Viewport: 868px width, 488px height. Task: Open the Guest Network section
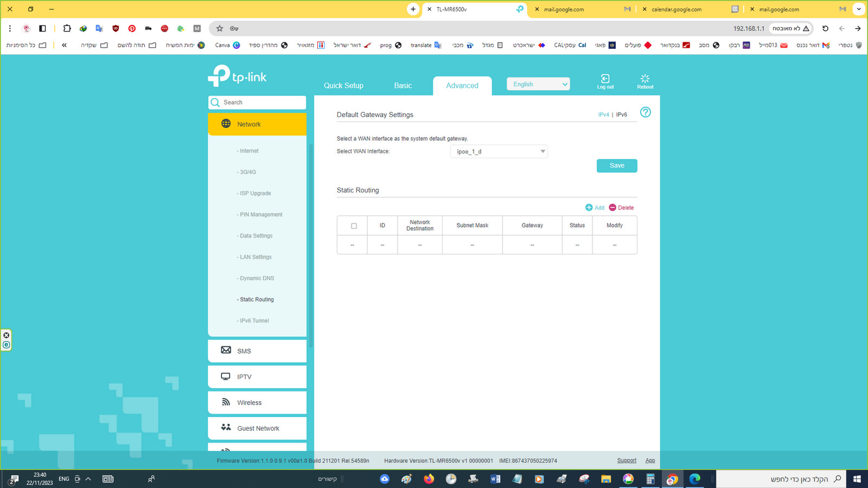pos(257,428)
